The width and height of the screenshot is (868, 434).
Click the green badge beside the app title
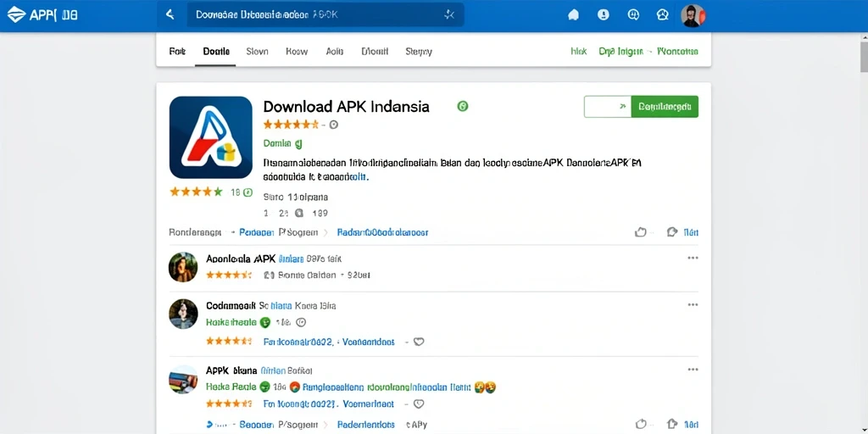pyautogui.click(x=463, y=106)
